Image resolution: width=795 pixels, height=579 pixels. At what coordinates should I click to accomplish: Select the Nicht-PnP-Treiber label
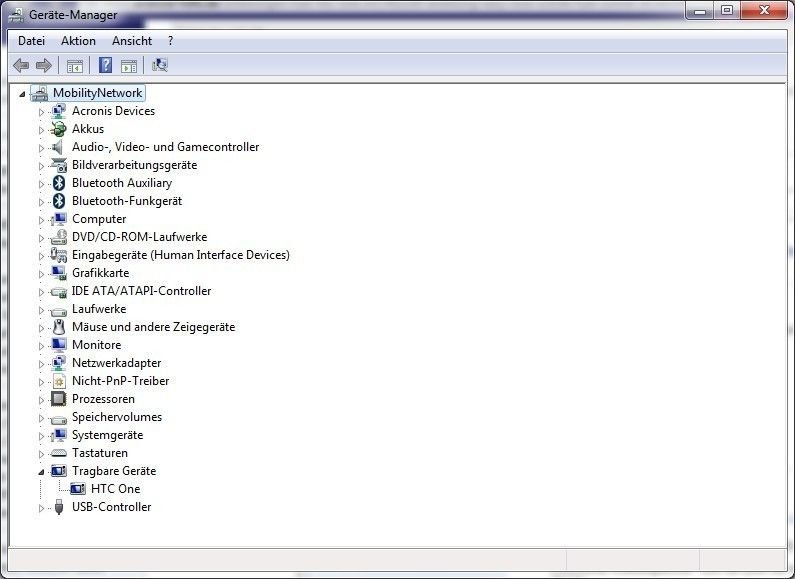click(121, 381)
